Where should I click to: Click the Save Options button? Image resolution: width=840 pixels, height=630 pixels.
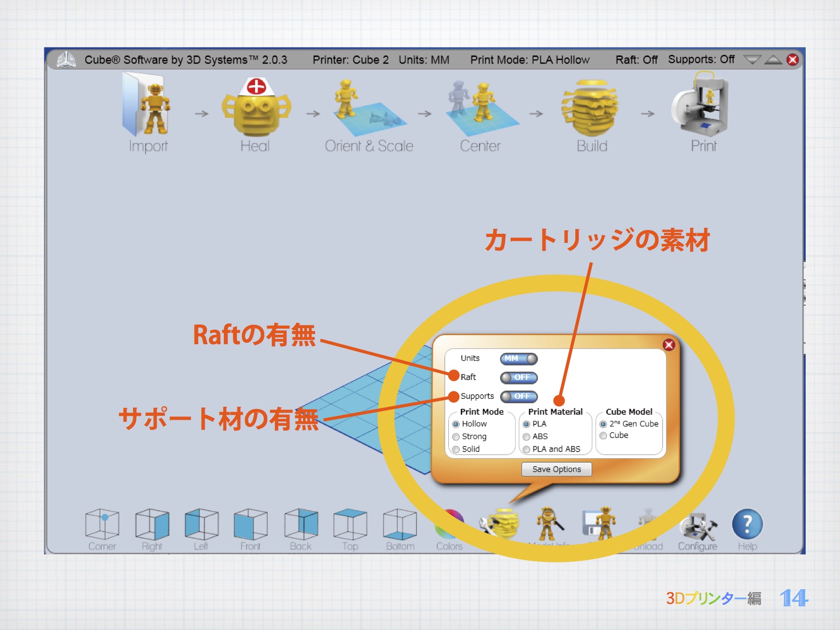tap(557, 469)
